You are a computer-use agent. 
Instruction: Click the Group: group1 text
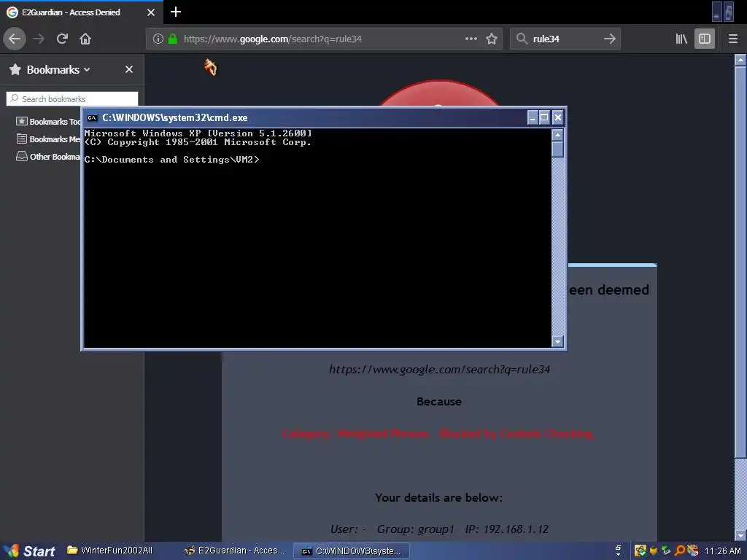point(415,529)
